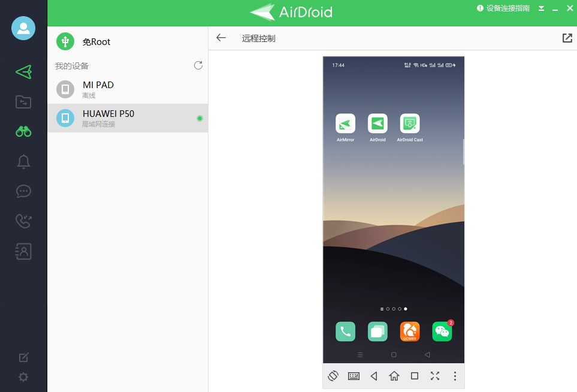Open the Files folder sidebar icon
The width and height of the screenshot is (577, 392).
pos(23,101)
